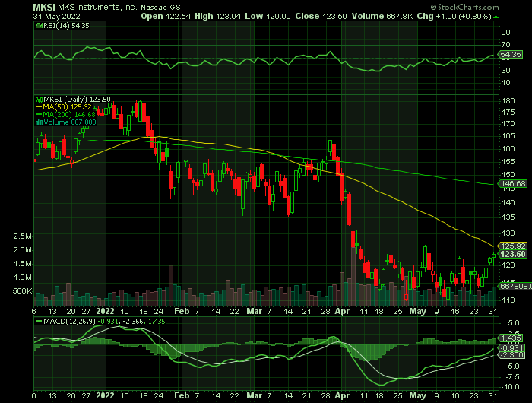Click the 30 level on the RSI axis
This screenshot has height=403, width=532.
pyautogui.click(x=505, y=70)
